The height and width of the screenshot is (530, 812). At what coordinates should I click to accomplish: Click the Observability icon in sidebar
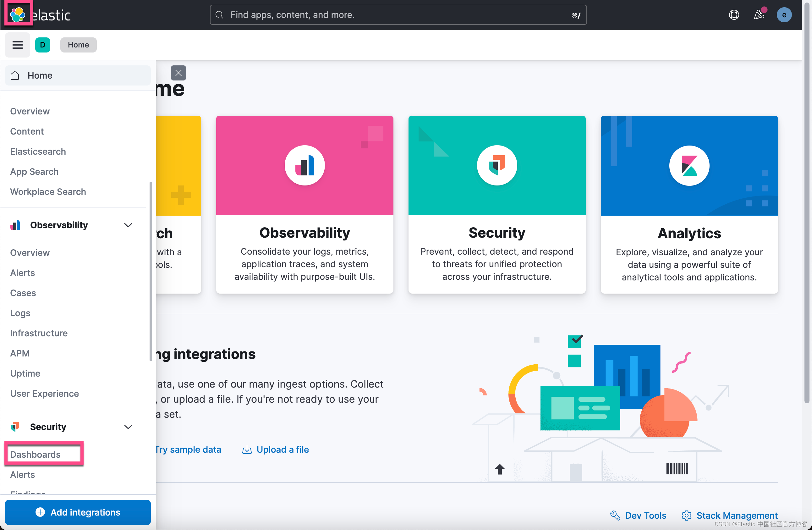tap(15, 225)
